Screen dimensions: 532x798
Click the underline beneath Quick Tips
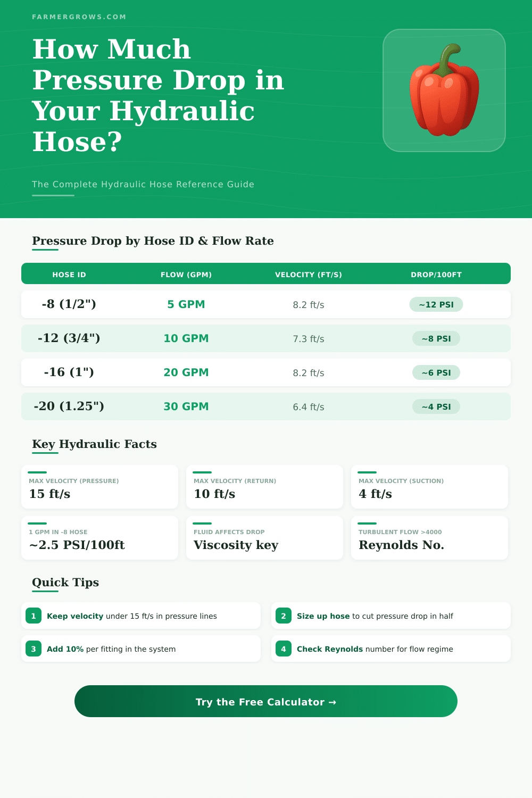(46, 592)
